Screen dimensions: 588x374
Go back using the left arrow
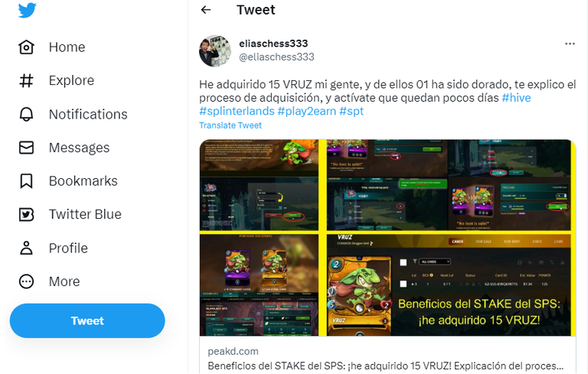click(206, 10)
